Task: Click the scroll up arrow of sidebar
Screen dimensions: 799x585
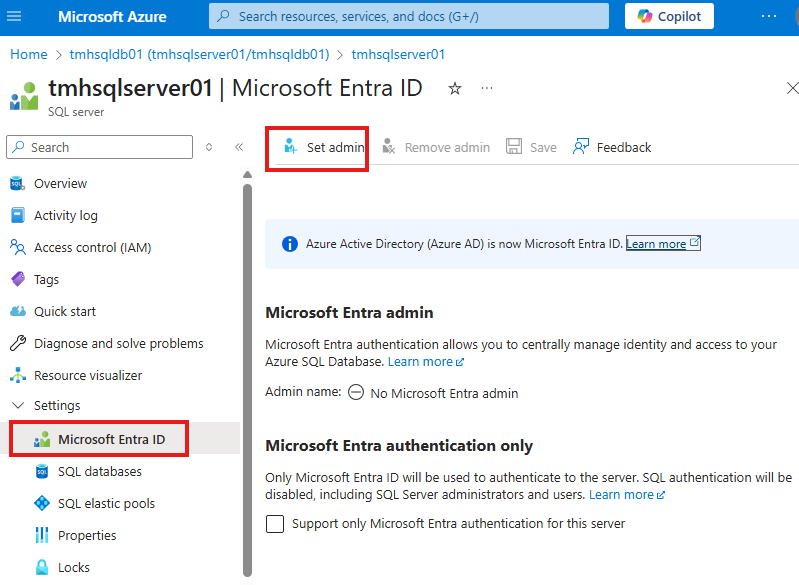Action: coord(248,175)
